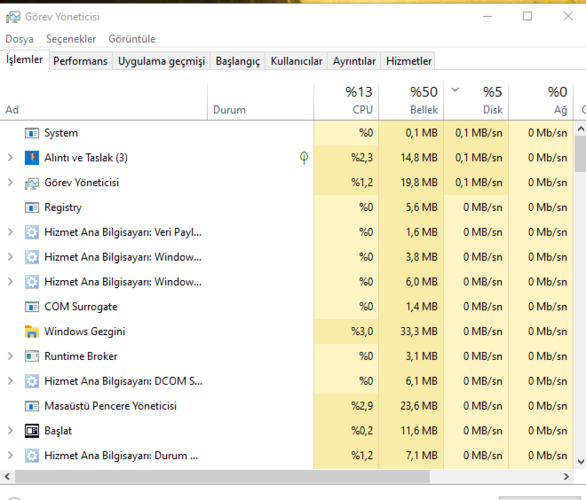Switch to the Uygulama geçmişi tab
This screenshot has width=586, height=500.
[x=161, y=61]
